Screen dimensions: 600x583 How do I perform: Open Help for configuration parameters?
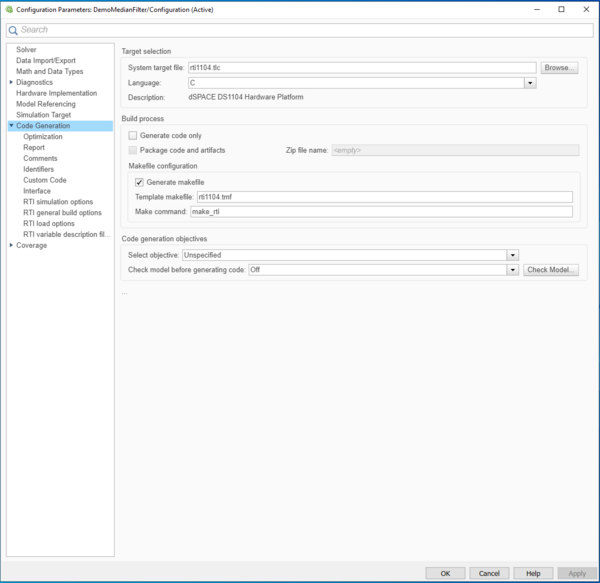click(x=533, y=573)
